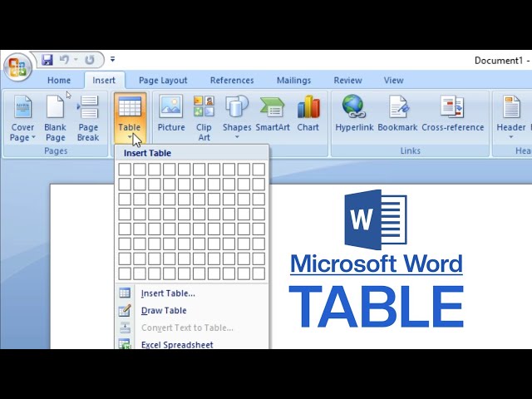Insert a Blank Page
The height and width of the screenshot is (399, 532).
(56, 118)
